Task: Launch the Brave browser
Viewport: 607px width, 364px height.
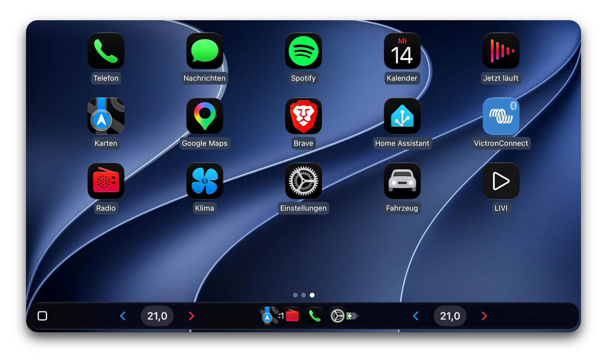Action: tap(303, 116)
